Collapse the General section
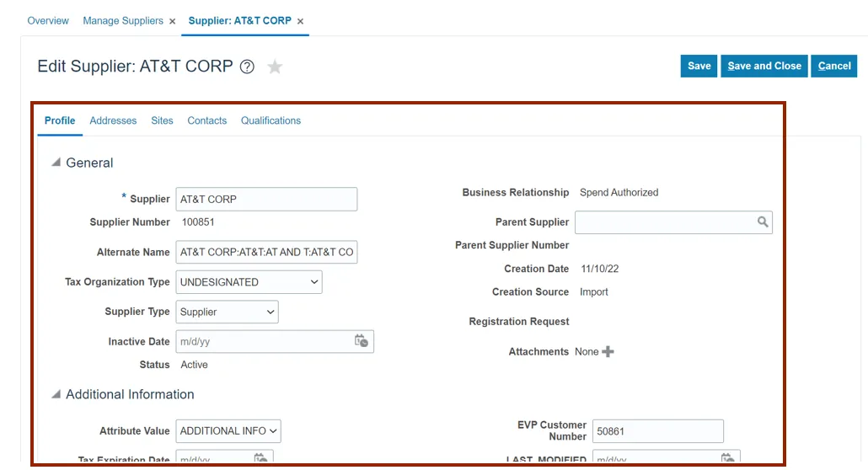Viewport: 868px width, 470px height. tap(56, 163)
